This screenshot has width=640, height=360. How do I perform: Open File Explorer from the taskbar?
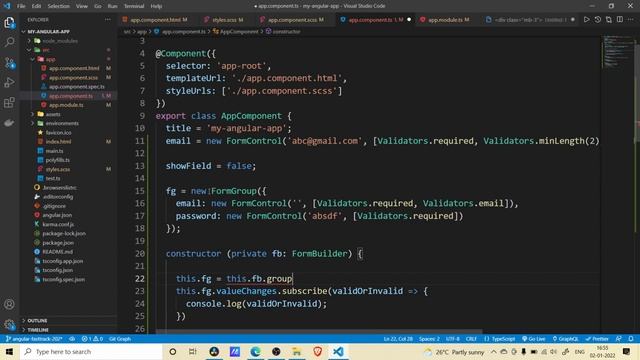pyautogui.click(x=297, y=351)
